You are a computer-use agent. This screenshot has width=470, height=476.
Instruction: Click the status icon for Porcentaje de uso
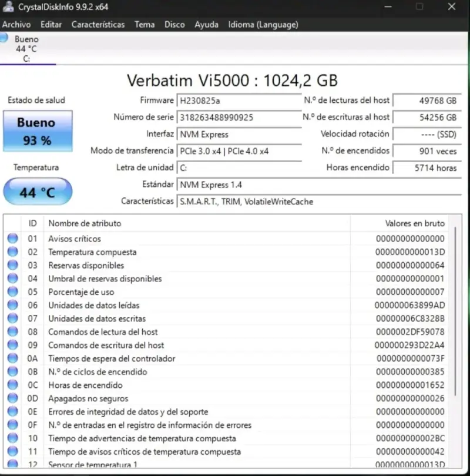(13, 291)
